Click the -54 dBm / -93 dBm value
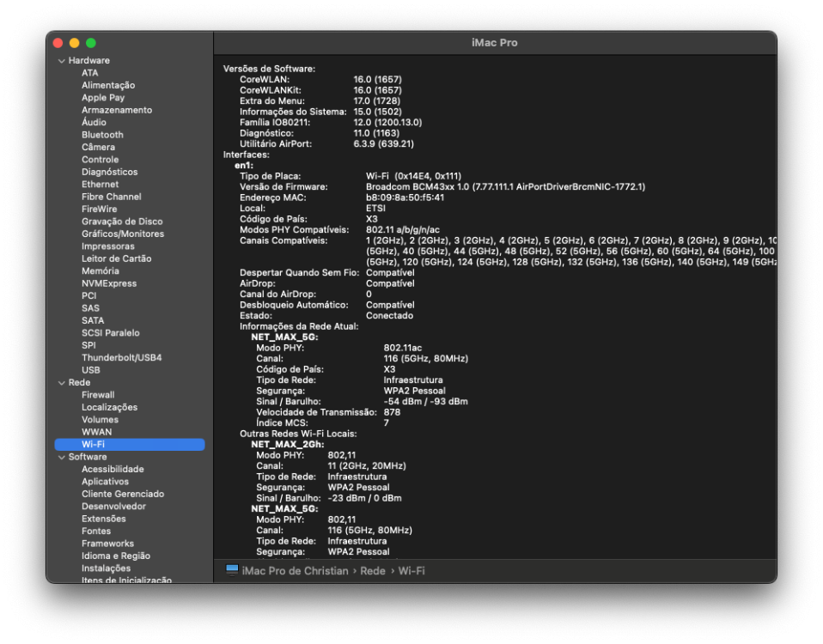Viewport: 823px width, 644px height. point(425,402)
